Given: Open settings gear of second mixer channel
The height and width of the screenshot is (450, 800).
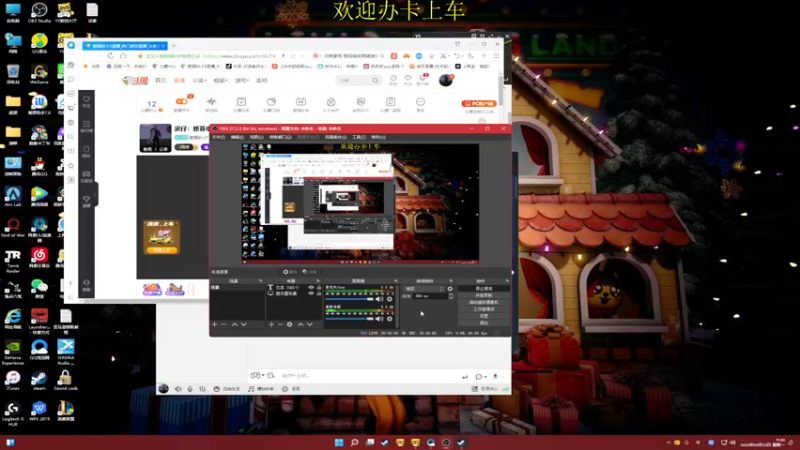Looking at the screenshot, I should coord(390,319).
